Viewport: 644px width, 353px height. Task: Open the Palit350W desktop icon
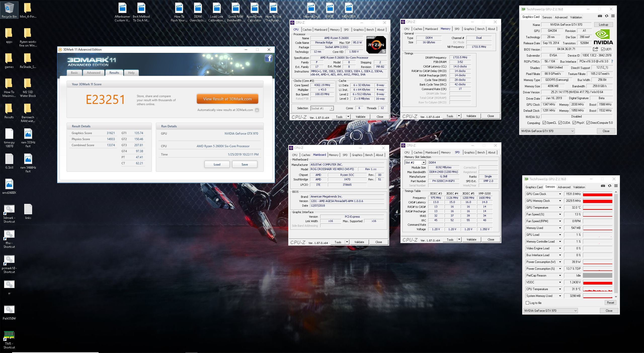9,312
